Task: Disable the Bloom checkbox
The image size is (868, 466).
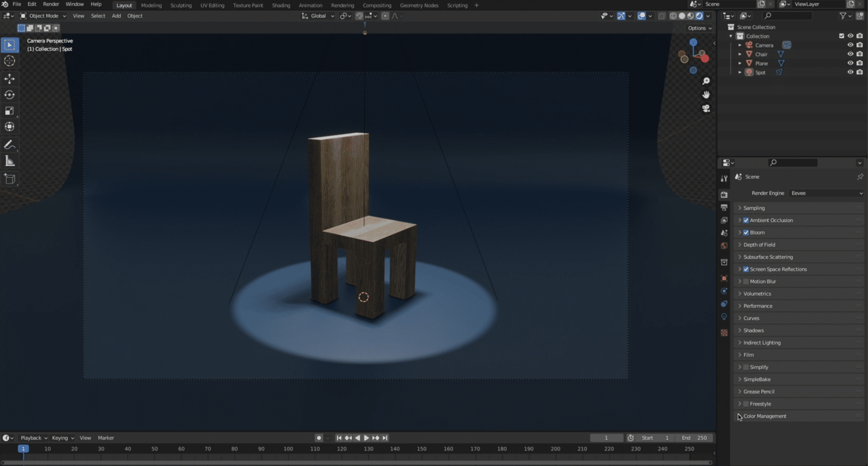Action: coord(746,233)
